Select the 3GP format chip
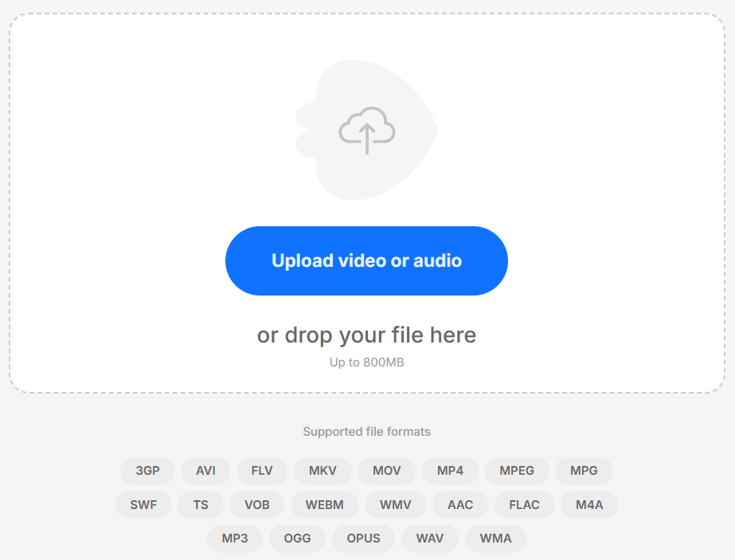 click(x=147, y=471)
